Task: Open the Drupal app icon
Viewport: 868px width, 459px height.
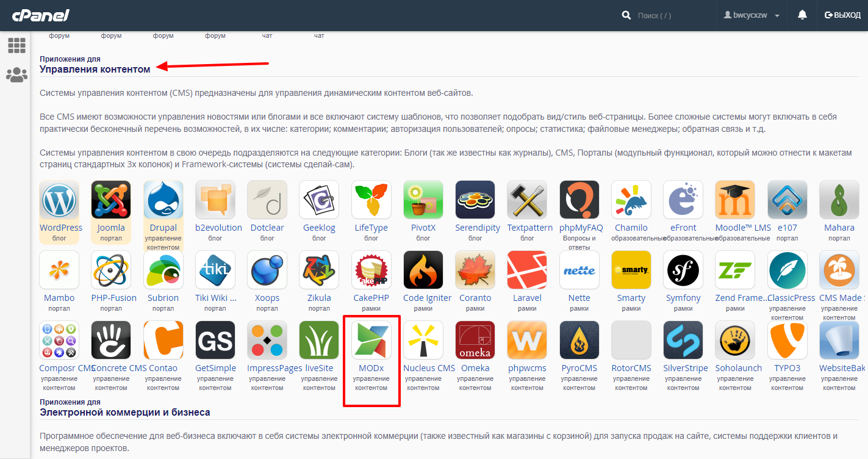Action: click(x=163, y=200)
